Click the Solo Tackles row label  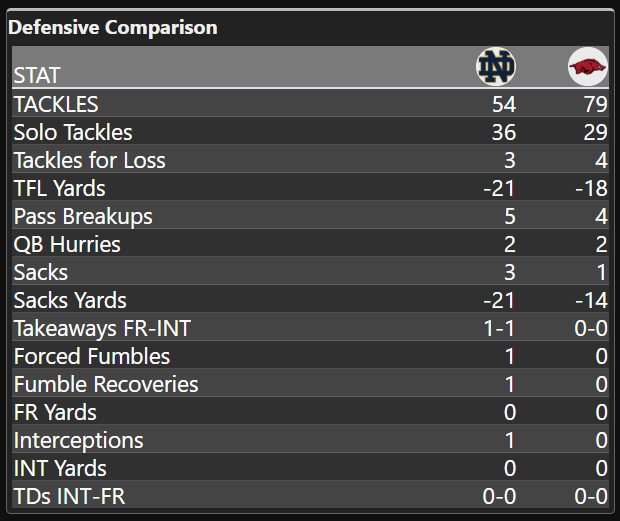[x=73, y=132]
